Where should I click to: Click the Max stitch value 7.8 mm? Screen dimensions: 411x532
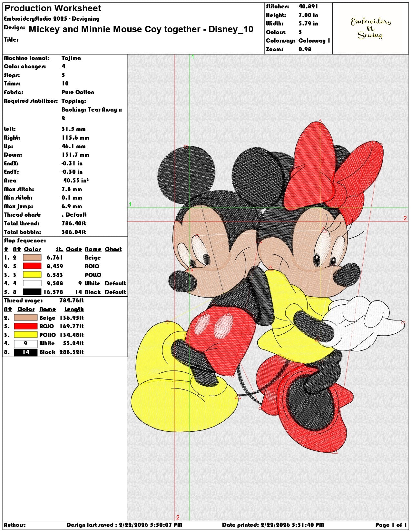[x=72, y=189]
